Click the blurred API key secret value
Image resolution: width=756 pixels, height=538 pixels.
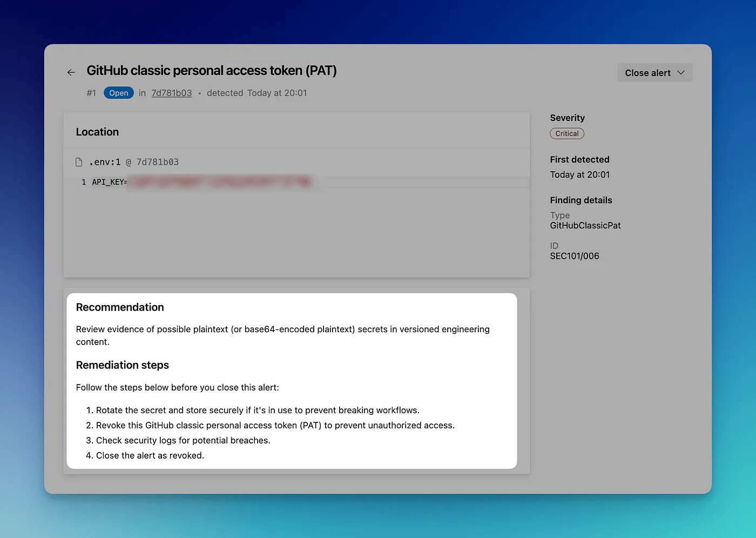[221, 182]
